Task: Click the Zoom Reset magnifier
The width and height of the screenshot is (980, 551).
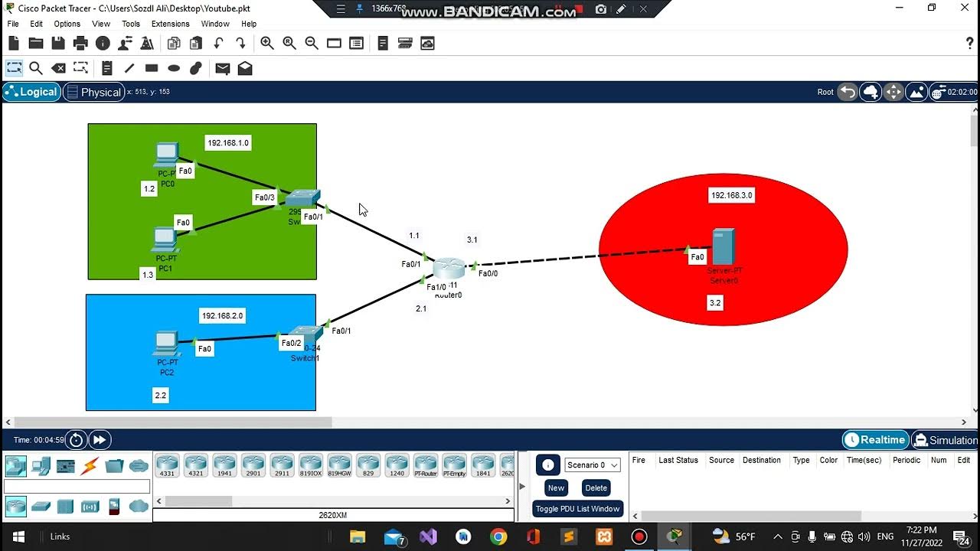Action: point(289,44)
